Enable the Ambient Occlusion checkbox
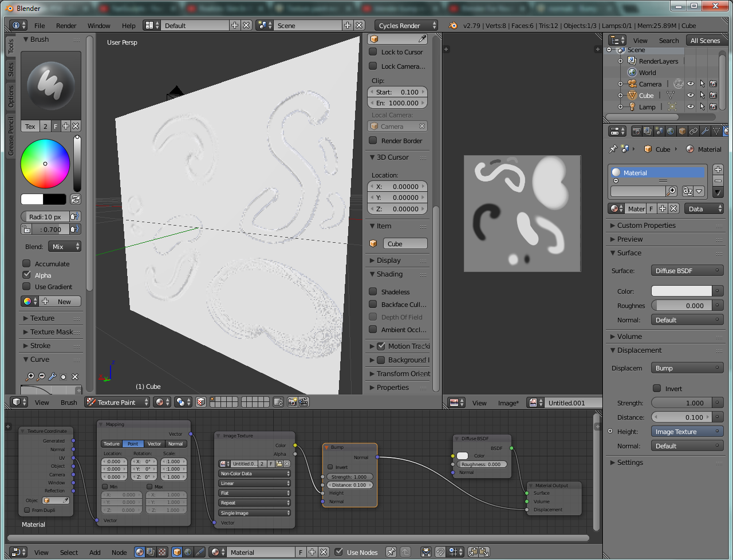The height and width of the screenshot is (560, 733). pyautogui.click(x=373, y=329)
